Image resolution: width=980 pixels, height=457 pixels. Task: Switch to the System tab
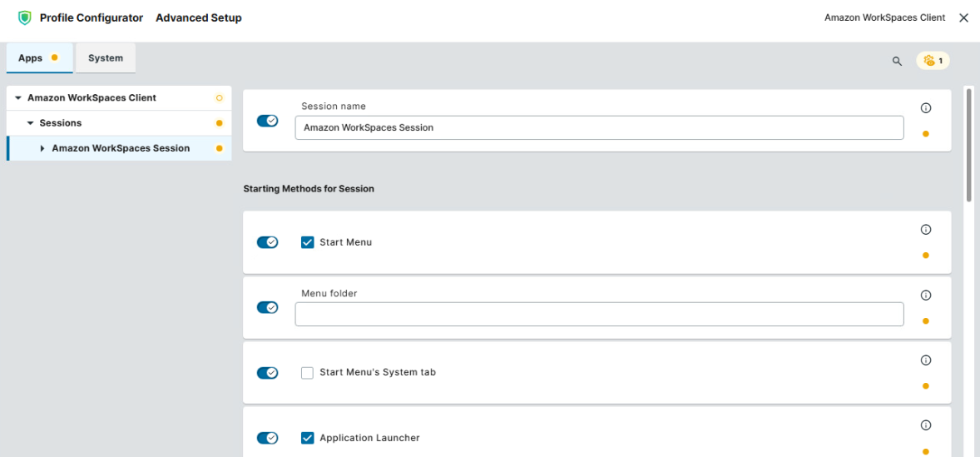click(x=106, y=58)
